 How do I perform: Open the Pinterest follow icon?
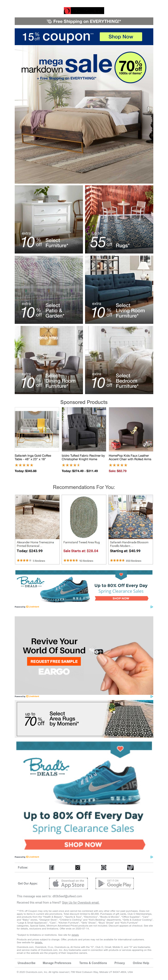[x=104, y=867]
